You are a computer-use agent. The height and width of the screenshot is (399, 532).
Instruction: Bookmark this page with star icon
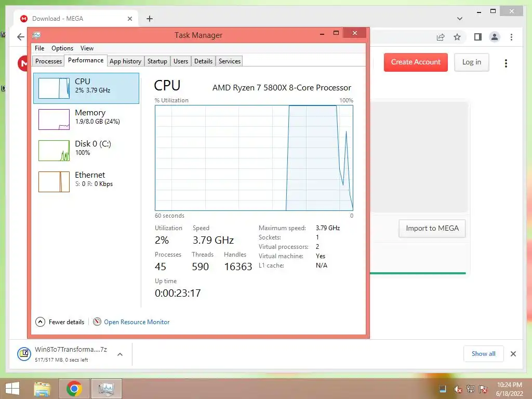457,37
